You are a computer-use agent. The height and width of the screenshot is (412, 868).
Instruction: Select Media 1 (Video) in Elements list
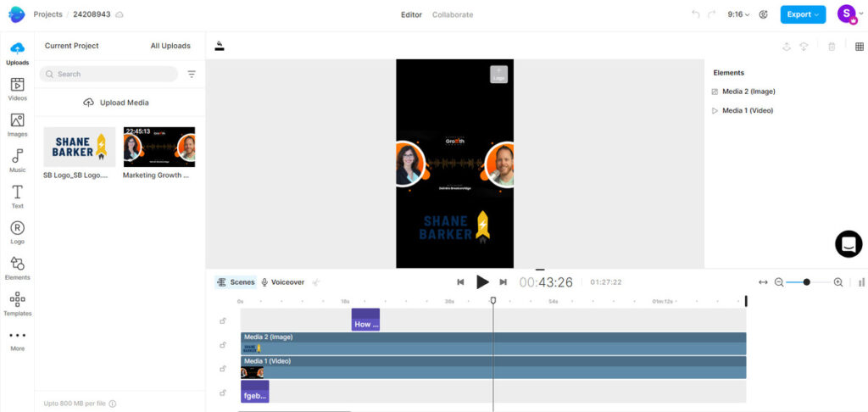coord(742,111)
